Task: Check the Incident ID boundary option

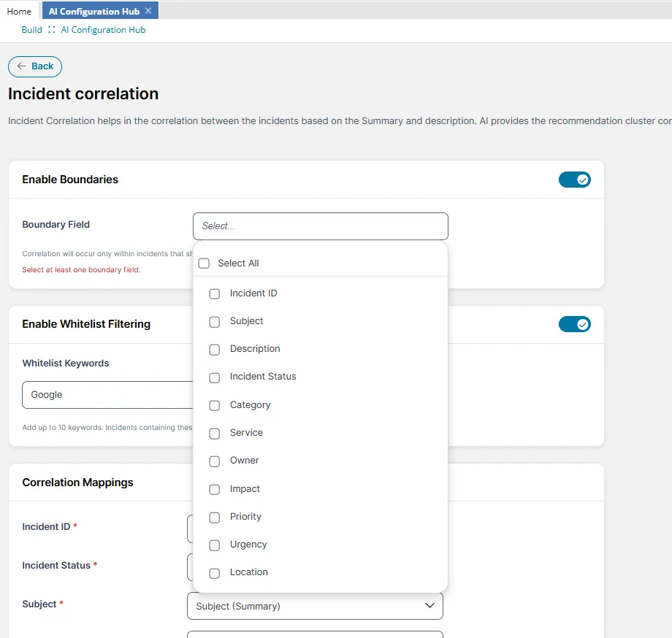Action: [x=214, y=293]
